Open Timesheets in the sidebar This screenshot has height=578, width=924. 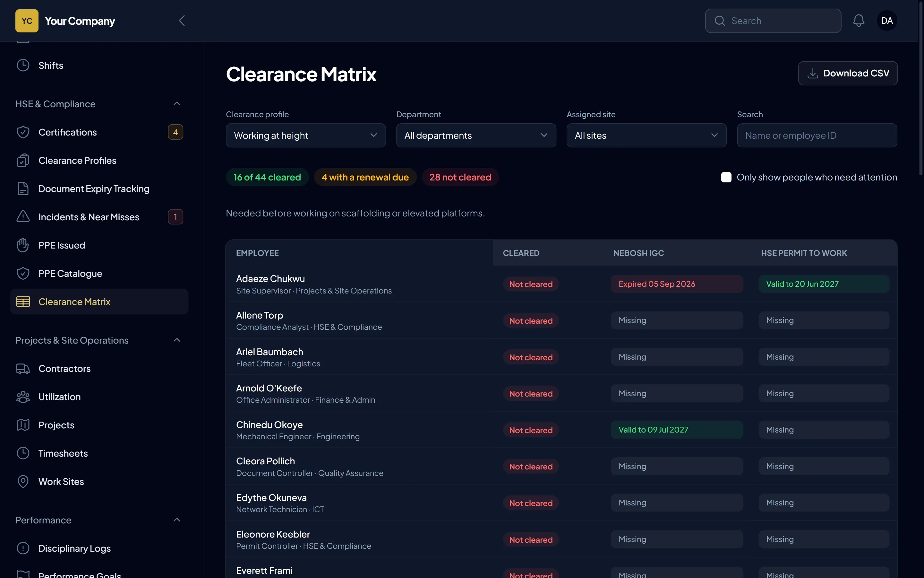99,453
